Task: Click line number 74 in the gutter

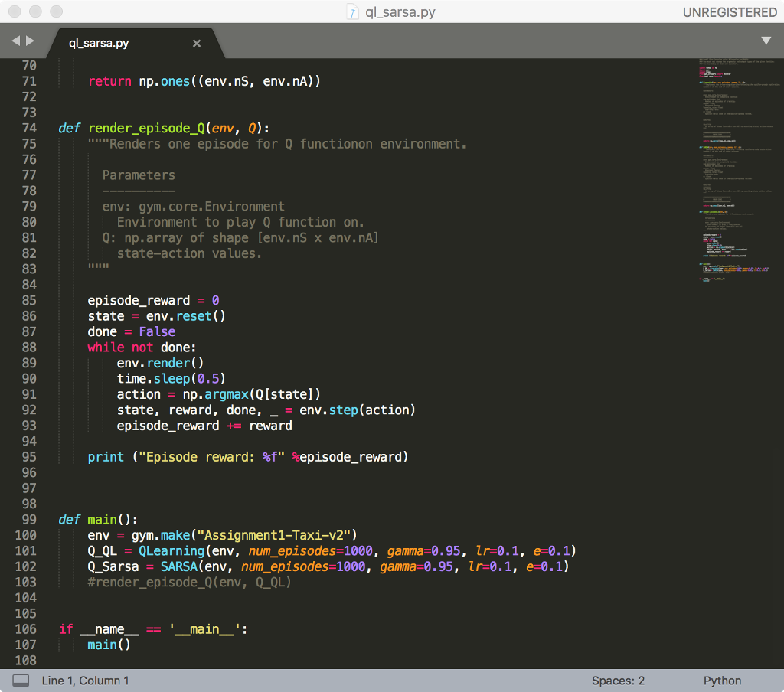Action: coord(29,128)
